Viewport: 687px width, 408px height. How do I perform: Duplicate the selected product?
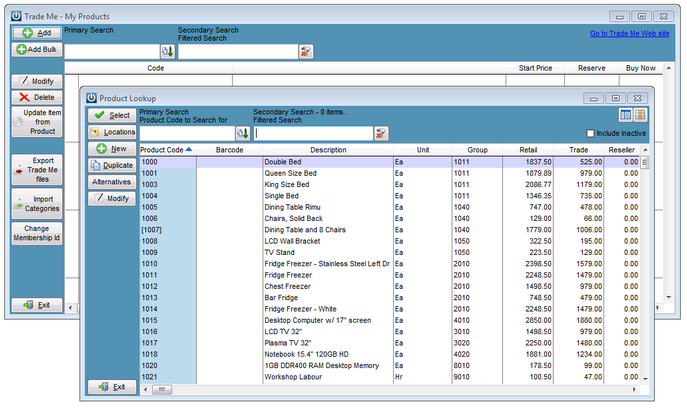coord(112,165)
